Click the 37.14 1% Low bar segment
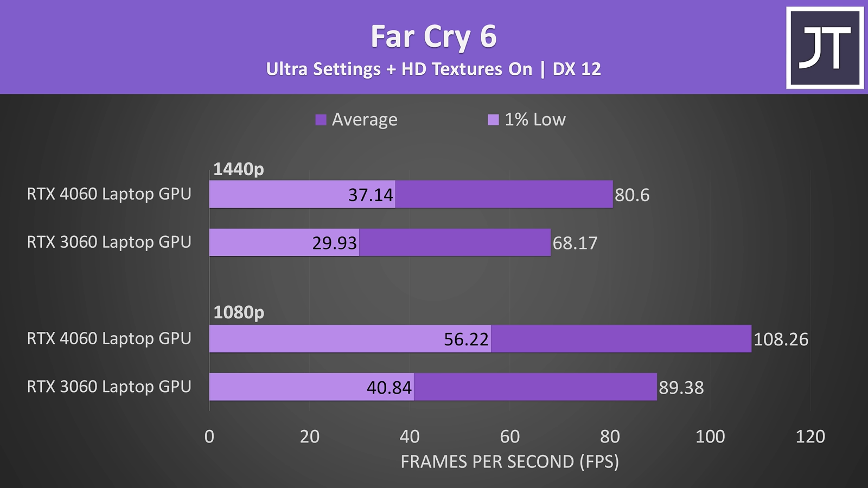Screen dimensions: 868x488 coord(302,194)
